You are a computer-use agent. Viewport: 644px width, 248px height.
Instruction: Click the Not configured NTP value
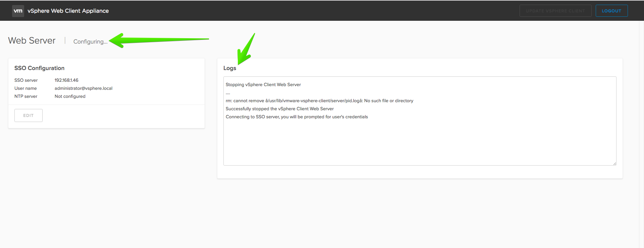click(70, 96)
